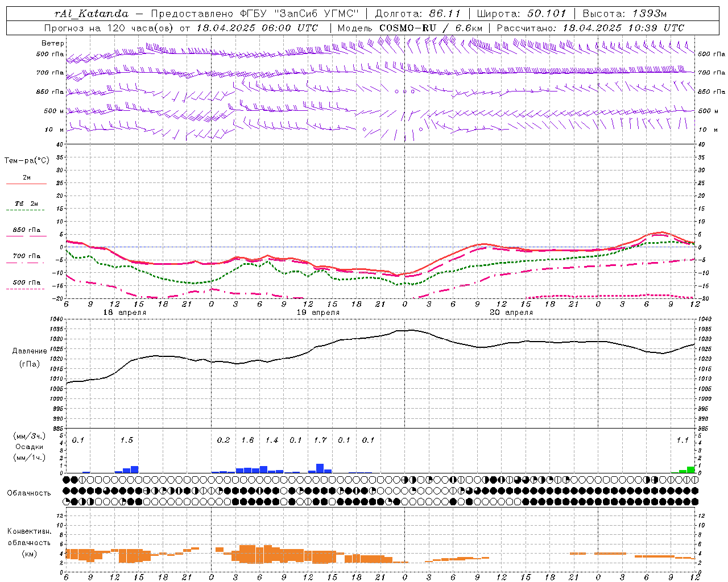Click the Высота: 1393м field
This screenshot has width=728, height=582.
coord(624,14)
